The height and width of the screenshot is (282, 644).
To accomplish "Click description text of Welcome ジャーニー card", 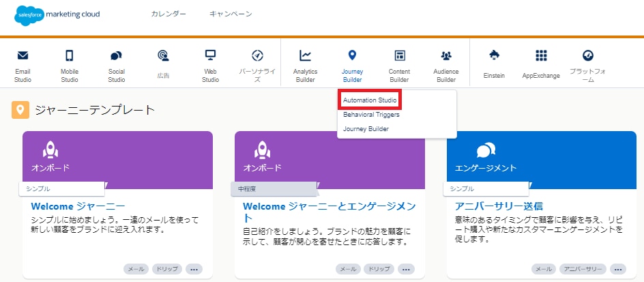I will [115, 225].
